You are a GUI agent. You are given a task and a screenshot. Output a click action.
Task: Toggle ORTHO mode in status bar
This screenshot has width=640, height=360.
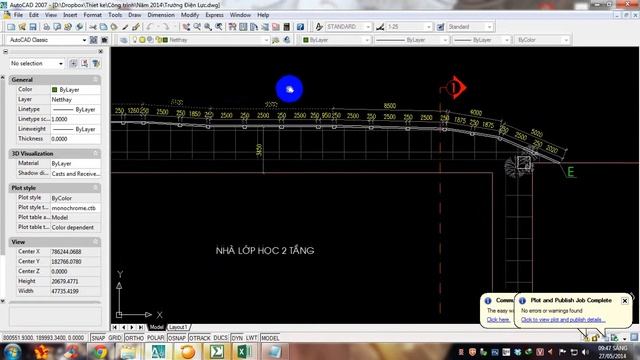pyautogui.click(x=134, y=338)
